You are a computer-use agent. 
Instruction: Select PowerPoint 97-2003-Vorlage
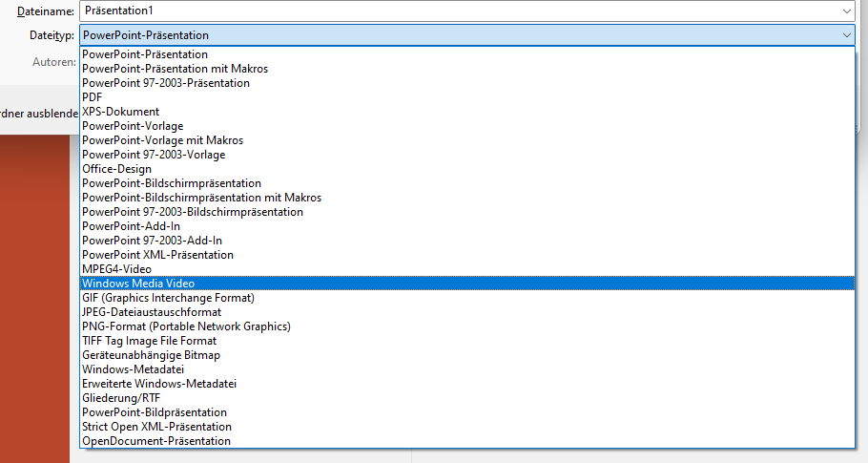click(x=467, y=155)
